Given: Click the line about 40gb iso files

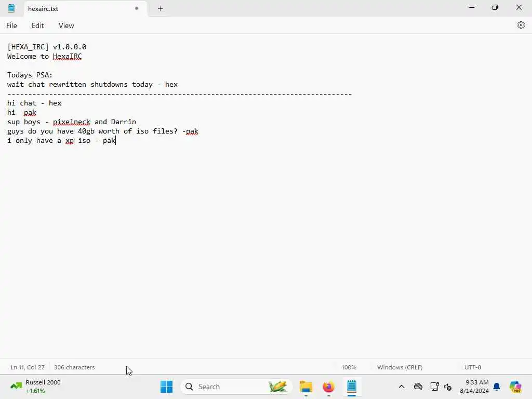Looking at the screenshot, I should click(103, 131).
